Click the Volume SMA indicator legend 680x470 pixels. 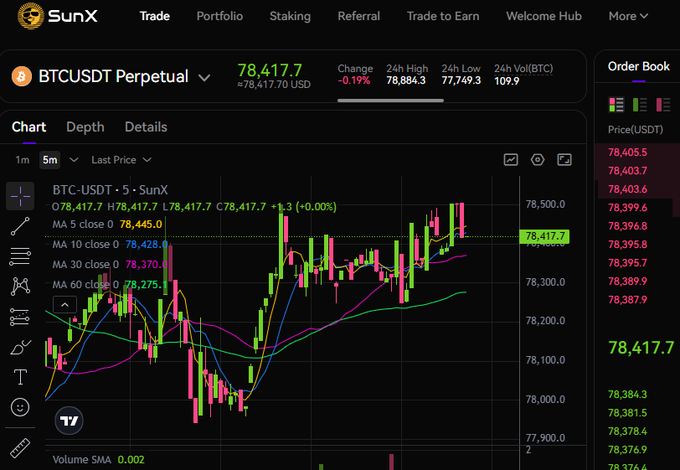[98, 460]
